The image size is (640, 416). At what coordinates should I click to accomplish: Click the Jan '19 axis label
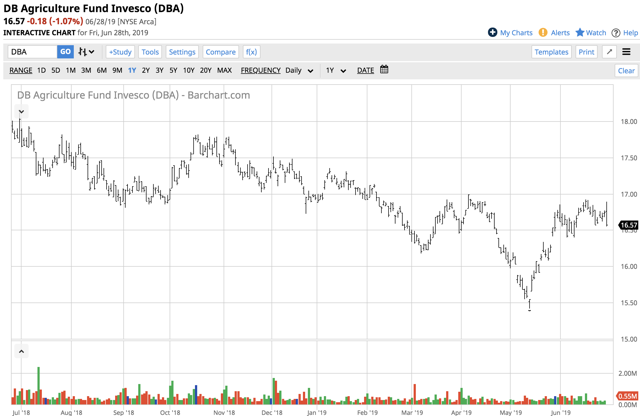point(317,412)
